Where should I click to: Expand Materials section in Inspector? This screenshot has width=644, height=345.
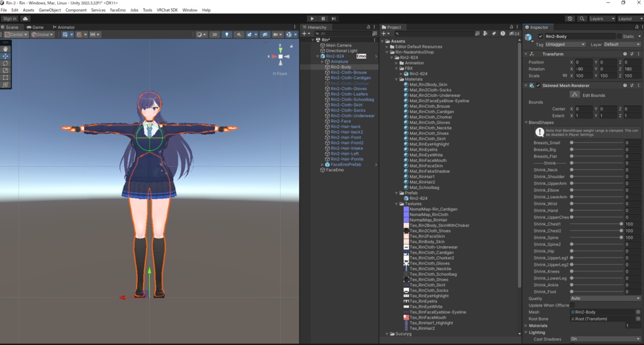click(526, 325)
